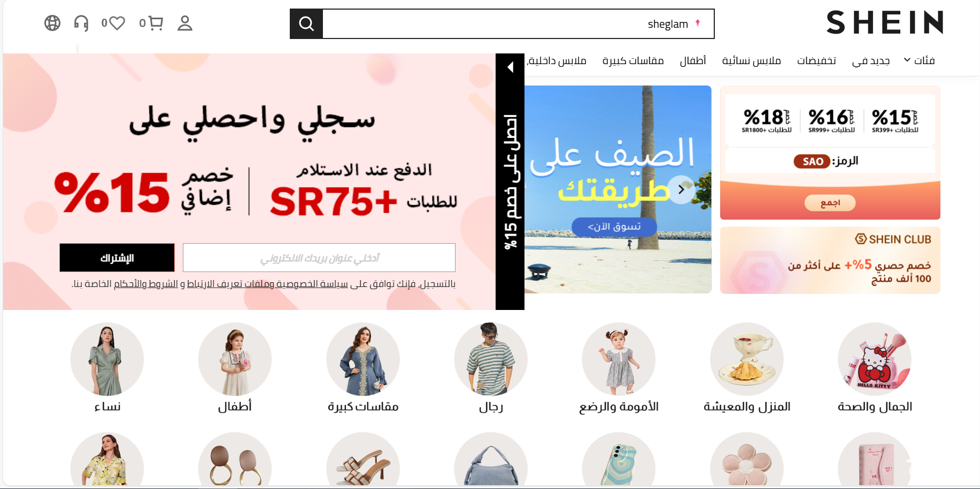
Task: Open the privacy policy and cookies link
Action: coord(267,284)
